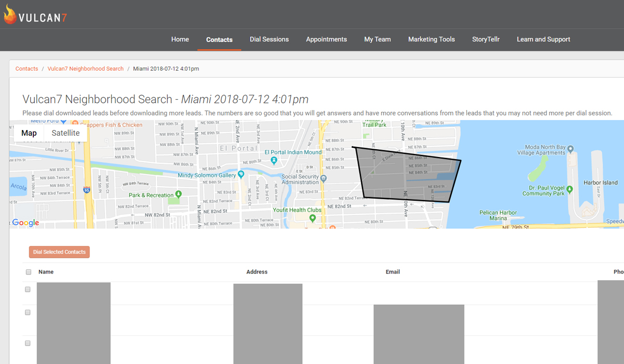The image size is (624, 364).
Task: Click the Harbor Island map label
Action: [x=601, y=183]
